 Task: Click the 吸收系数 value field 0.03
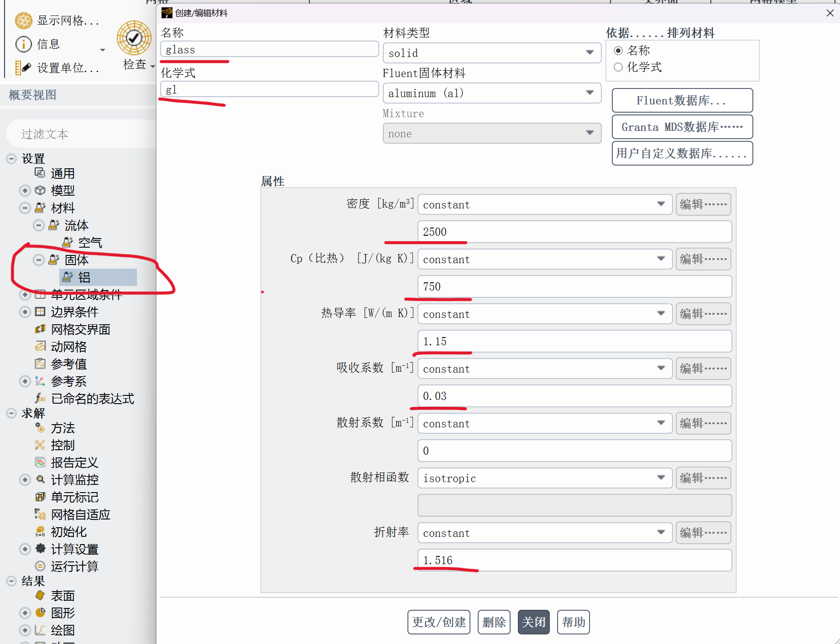[x=574, y=396]
